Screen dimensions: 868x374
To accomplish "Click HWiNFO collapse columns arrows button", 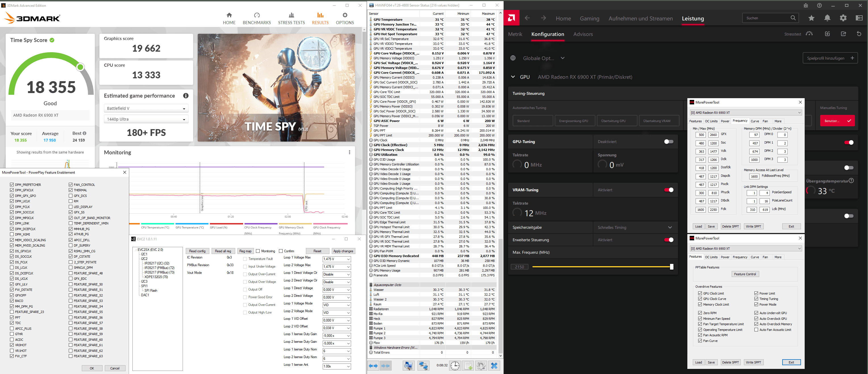I will [x=386, y=365].
